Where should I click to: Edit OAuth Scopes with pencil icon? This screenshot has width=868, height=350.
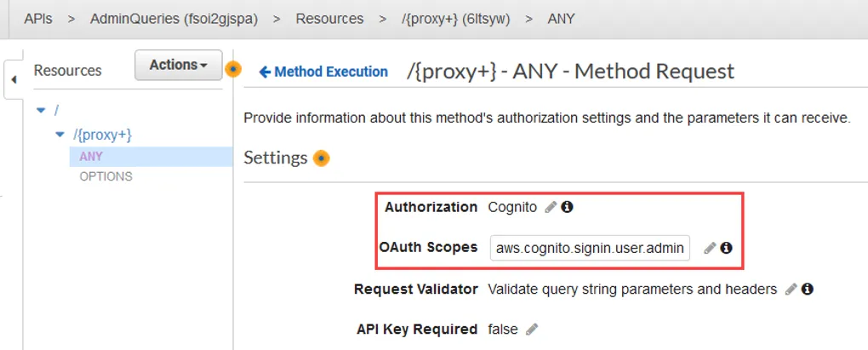[x=710, y=248]
